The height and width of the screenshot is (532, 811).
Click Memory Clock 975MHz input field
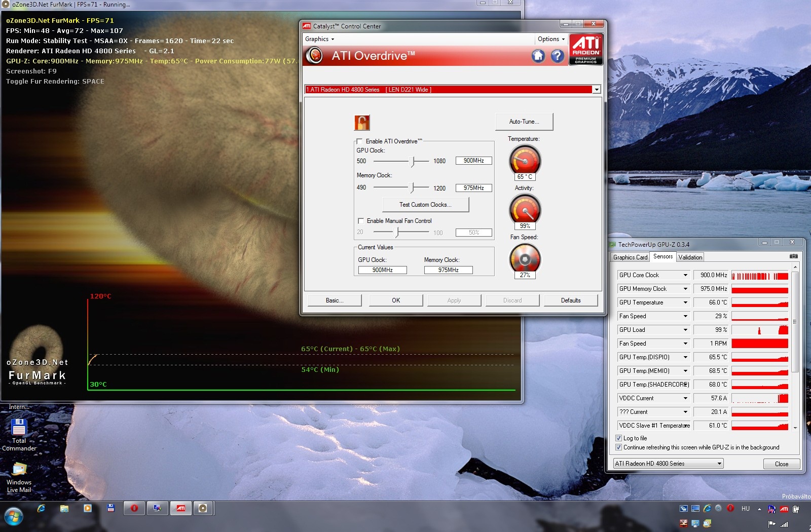click(x=473, y=188)
